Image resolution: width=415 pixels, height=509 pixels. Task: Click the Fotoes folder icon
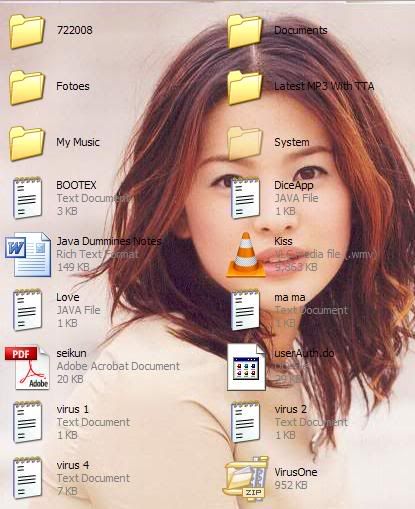tap(27, 88)
